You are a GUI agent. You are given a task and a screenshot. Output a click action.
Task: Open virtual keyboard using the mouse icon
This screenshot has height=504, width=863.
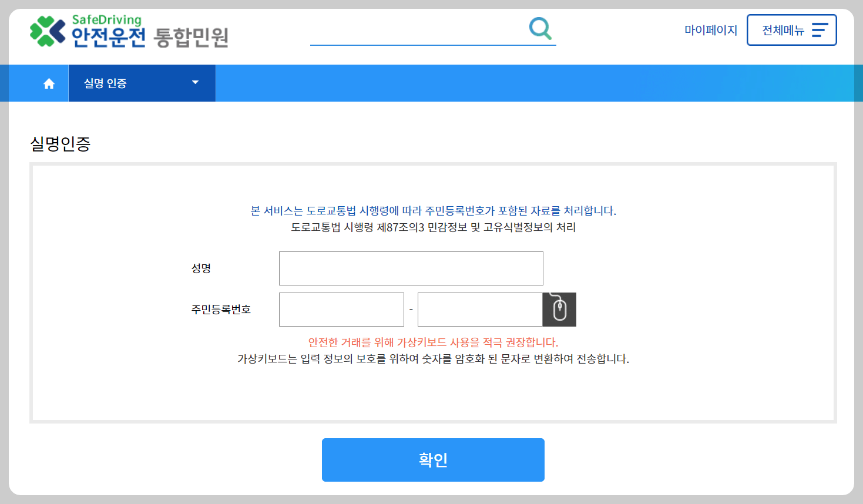[x=558, y=309]
